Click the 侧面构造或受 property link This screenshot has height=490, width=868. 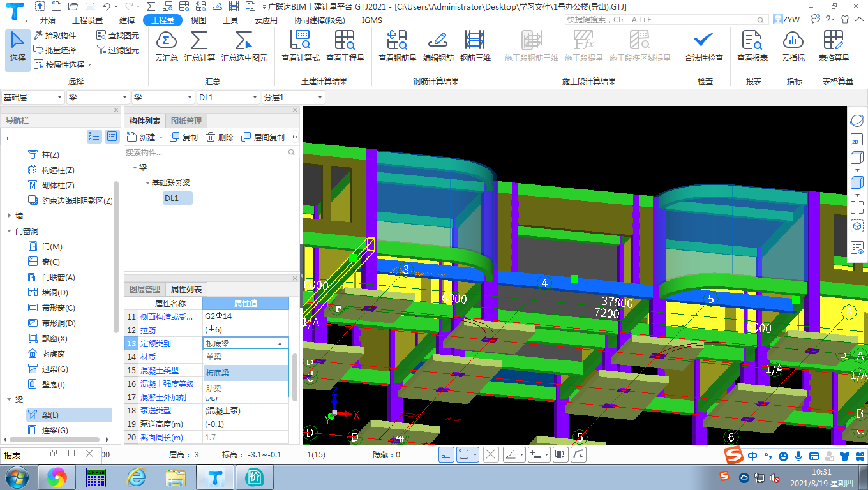point(166,316)
